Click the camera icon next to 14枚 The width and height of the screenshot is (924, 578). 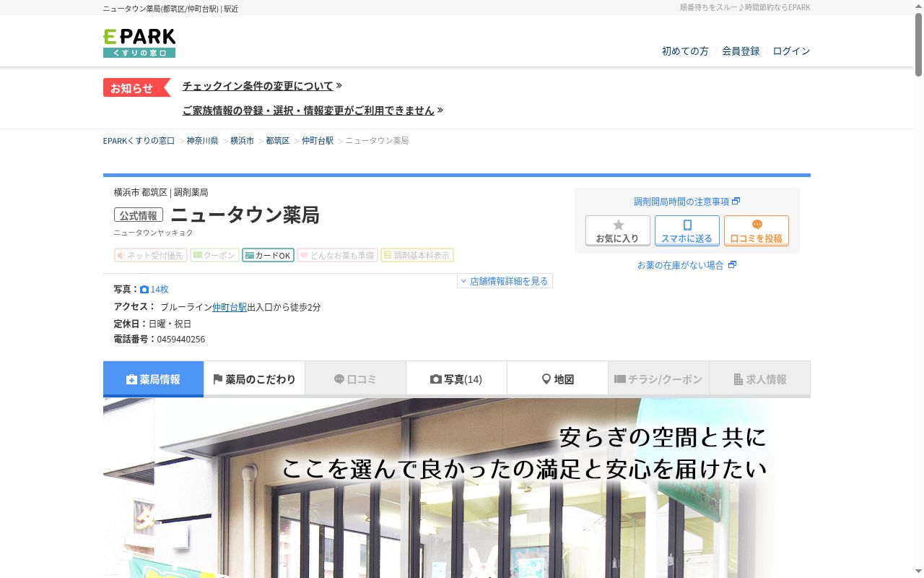[144, 289]
